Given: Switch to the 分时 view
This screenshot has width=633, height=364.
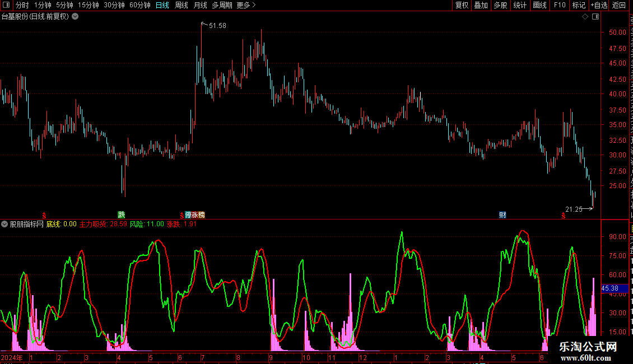Looking at the screenshot, I should [22, 5].
